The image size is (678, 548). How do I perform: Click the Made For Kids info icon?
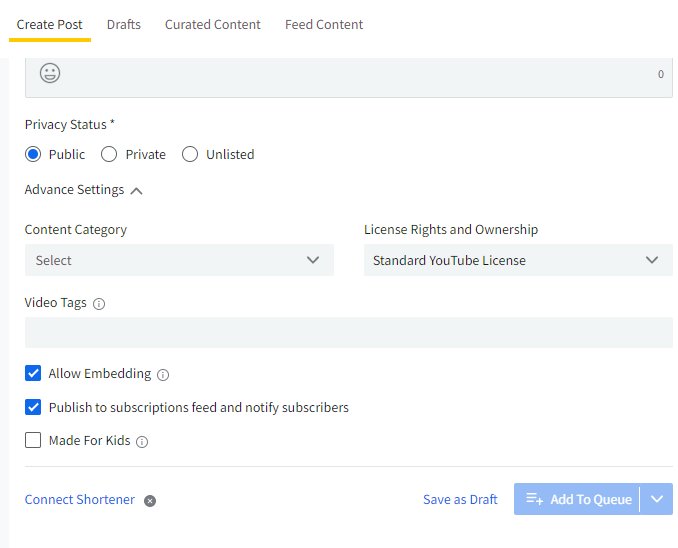coord(142,442)
